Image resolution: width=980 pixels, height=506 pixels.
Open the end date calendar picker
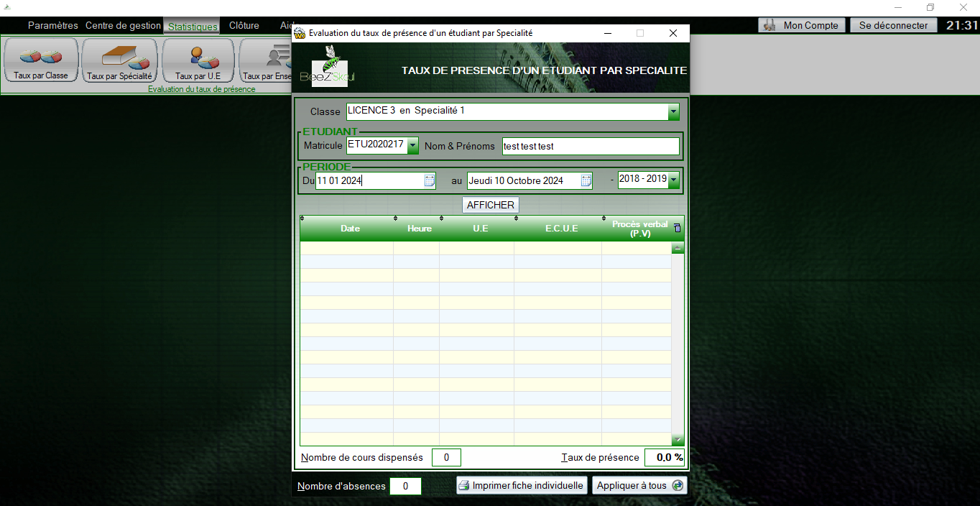point(586,181)
